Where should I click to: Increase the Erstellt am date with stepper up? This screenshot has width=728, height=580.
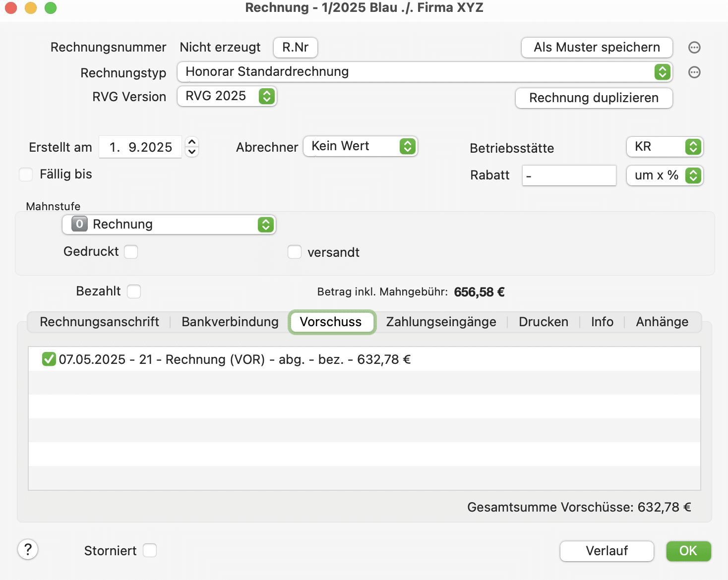click(x=192, y=142)
